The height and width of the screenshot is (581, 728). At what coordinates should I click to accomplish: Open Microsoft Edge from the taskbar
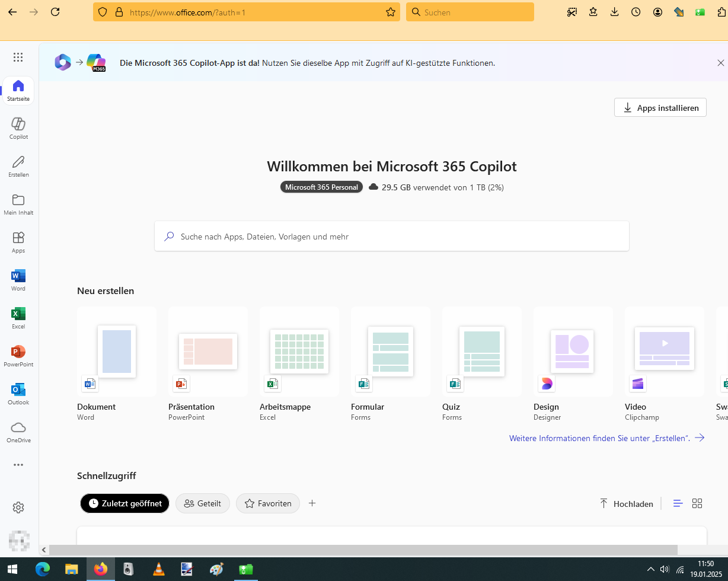coord(43,569)
